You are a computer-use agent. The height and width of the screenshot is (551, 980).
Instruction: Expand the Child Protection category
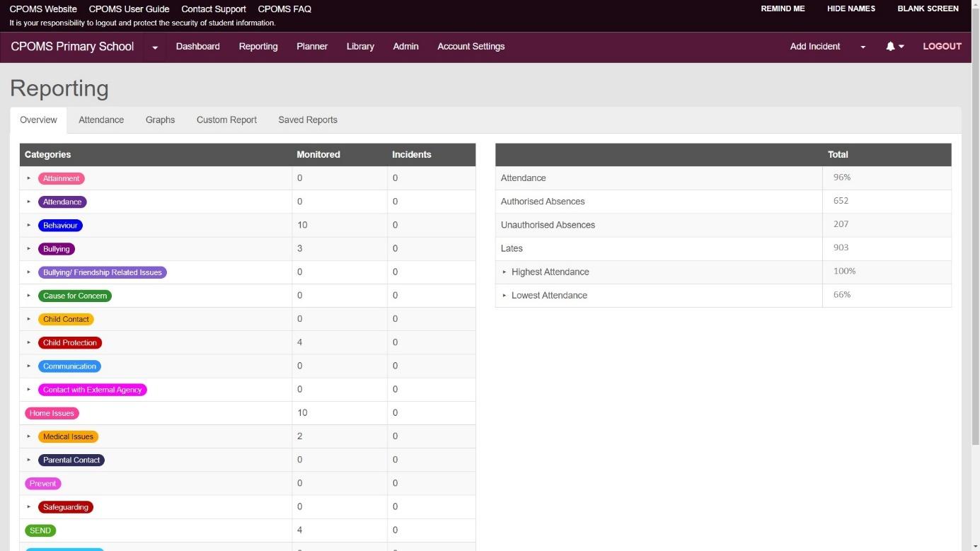pyautogui.click(x=29, y=342)
